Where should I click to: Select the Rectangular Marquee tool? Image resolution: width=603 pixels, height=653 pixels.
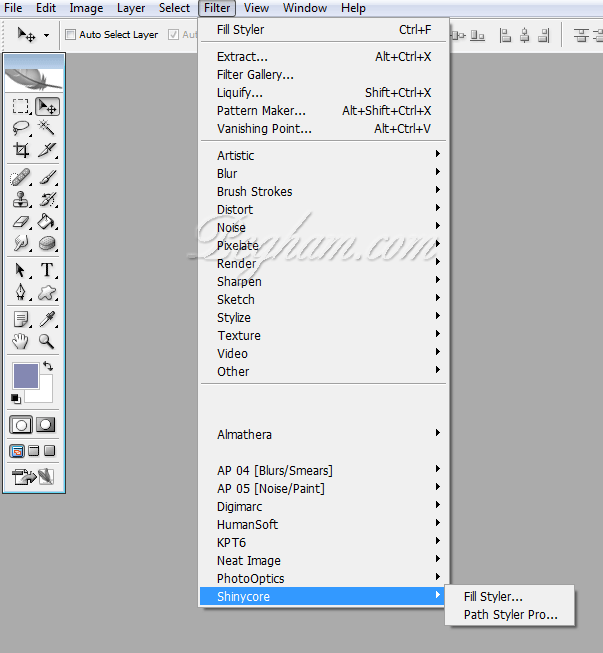(x=21, y=107)
